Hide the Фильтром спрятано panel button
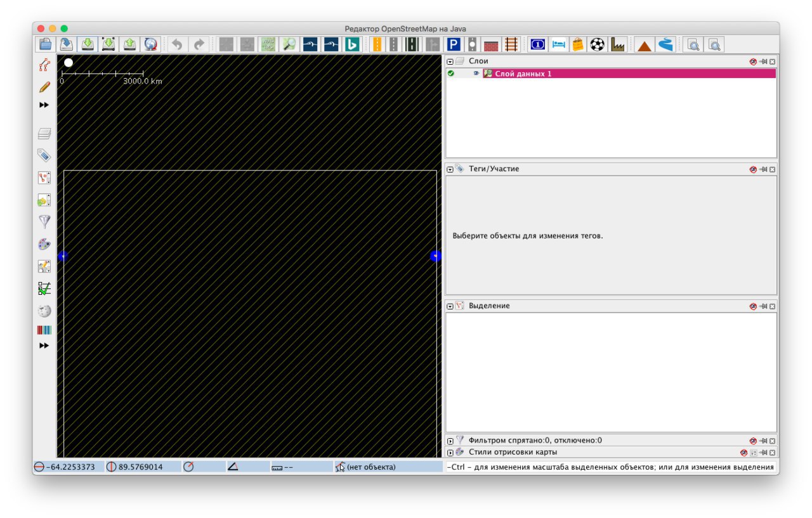 [x=753, y=441]
